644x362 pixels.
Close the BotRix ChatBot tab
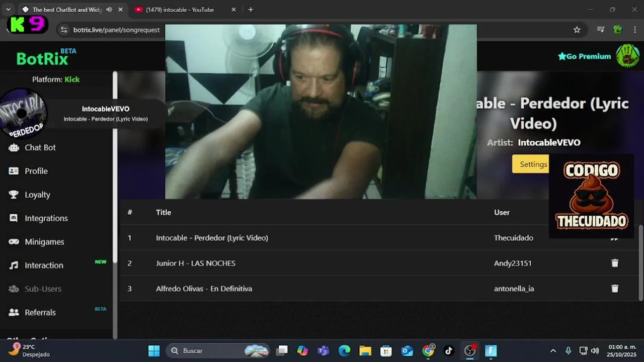click(x=120, y=10)
